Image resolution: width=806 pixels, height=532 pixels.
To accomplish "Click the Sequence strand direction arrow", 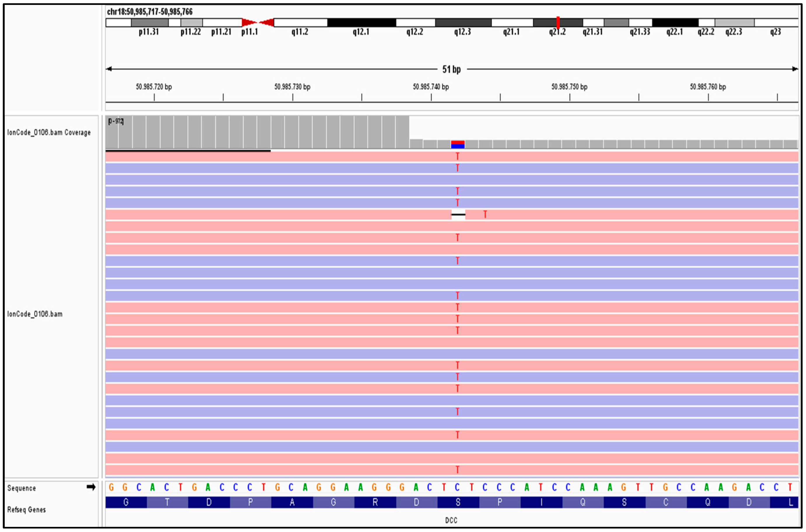I will click(91, 487).
